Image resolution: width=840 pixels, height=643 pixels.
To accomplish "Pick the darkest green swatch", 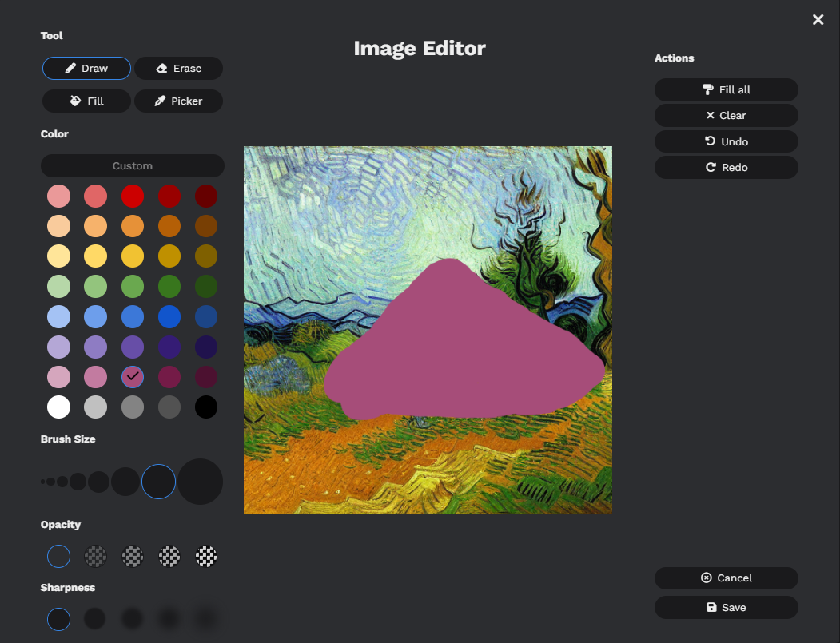I will pos(206,287).
